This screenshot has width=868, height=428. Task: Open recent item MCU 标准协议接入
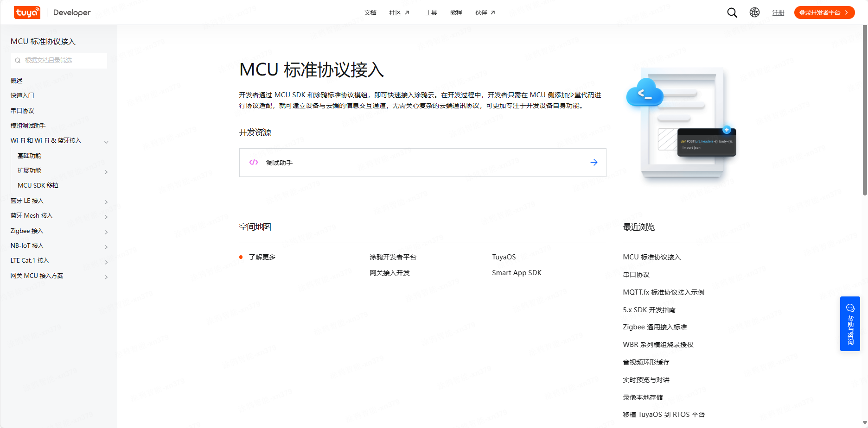coord(652,257)
